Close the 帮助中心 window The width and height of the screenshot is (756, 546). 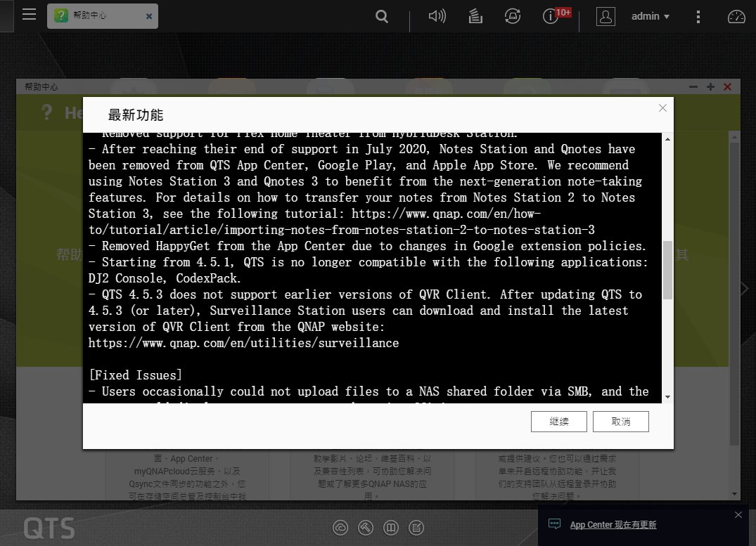728,86
